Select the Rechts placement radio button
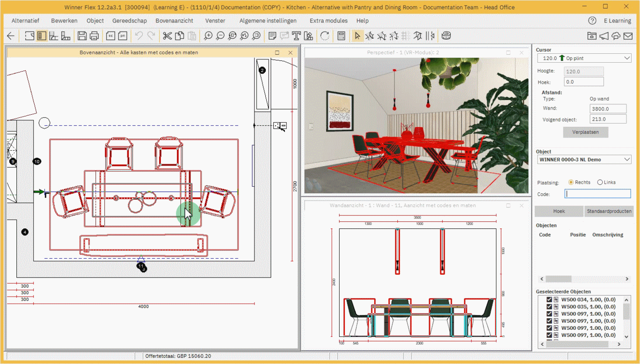Viewport: 640px width, 364px height. [571, 182]
